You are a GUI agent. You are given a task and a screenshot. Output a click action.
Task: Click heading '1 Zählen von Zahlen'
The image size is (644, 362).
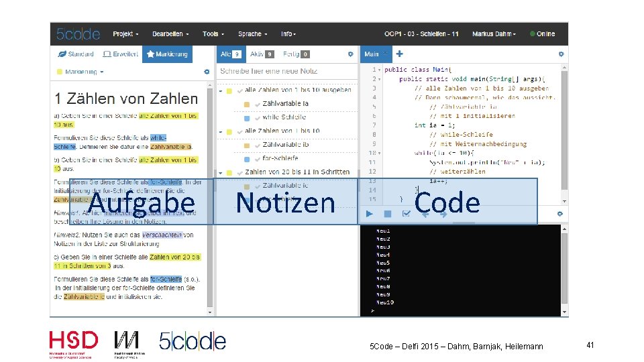pos(127,99)
